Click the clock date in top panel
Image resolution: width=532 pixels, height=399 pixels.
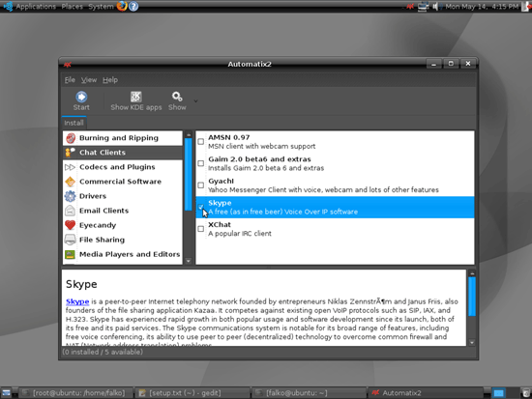(x=482, y=6)
